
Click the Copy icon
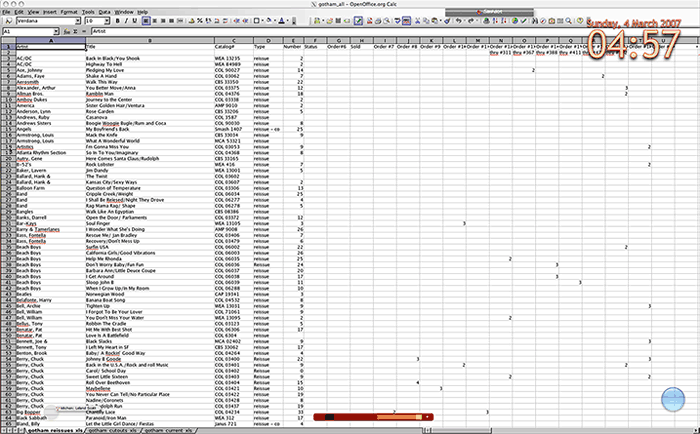coord(426,21)
